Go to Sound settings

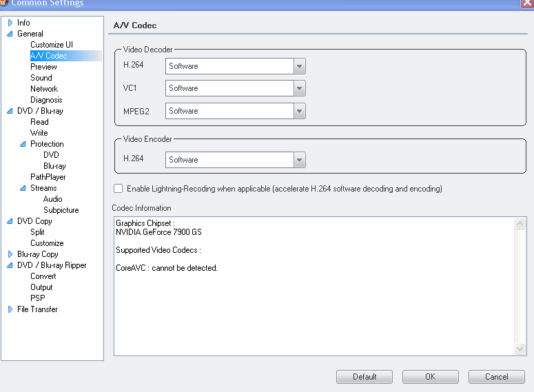(x=41, y=78)
